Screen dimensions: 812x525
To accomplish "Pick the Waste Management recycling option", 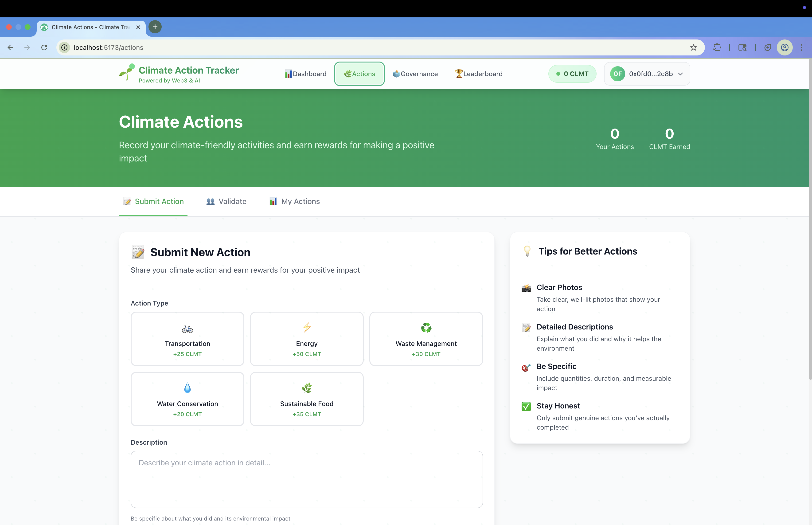I will [x=426, y=338].
